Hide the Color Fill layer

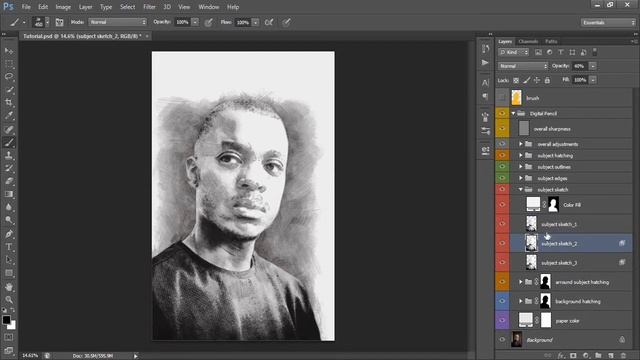tap(502, 204)
